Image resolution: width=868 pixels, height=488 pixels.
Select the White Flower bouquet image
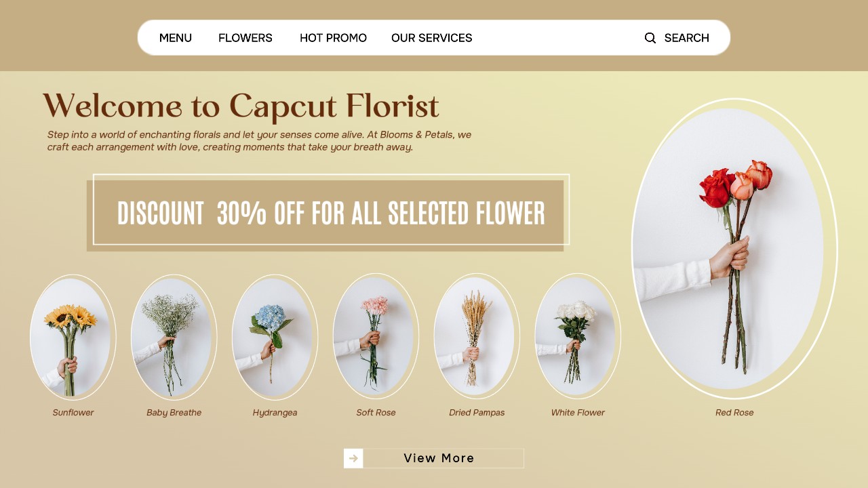coord(577,336)
